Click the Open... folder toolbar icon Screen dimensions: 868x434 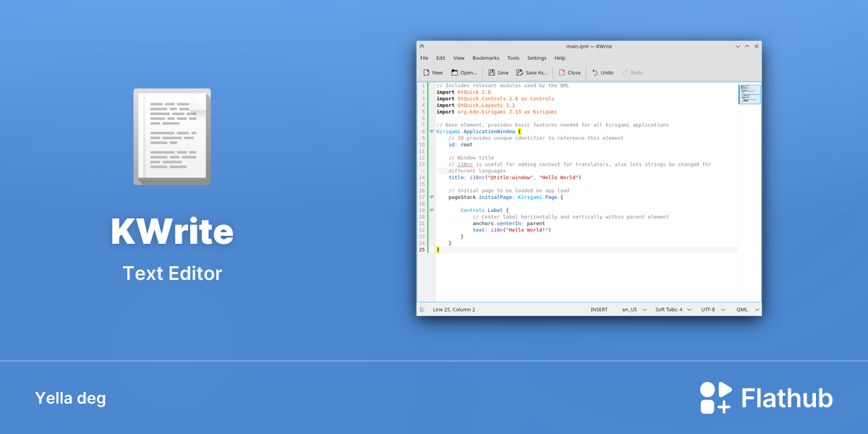[455, 72]
